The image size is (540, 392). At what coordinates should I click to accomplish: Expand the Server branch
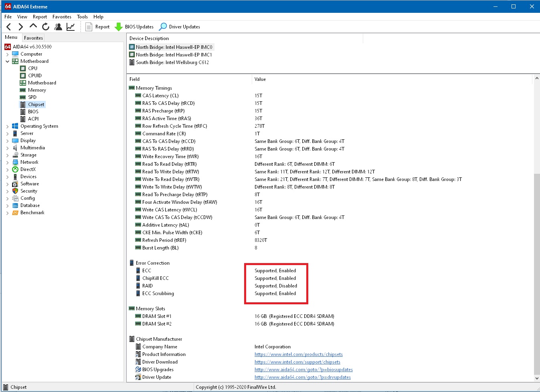coord(7,133)
